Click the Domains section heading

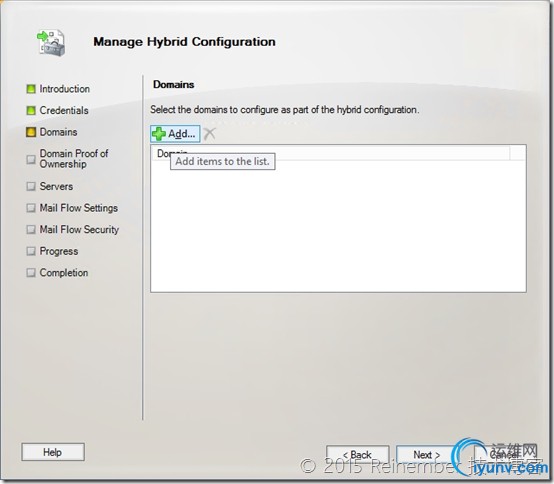(x=173, y=84)
